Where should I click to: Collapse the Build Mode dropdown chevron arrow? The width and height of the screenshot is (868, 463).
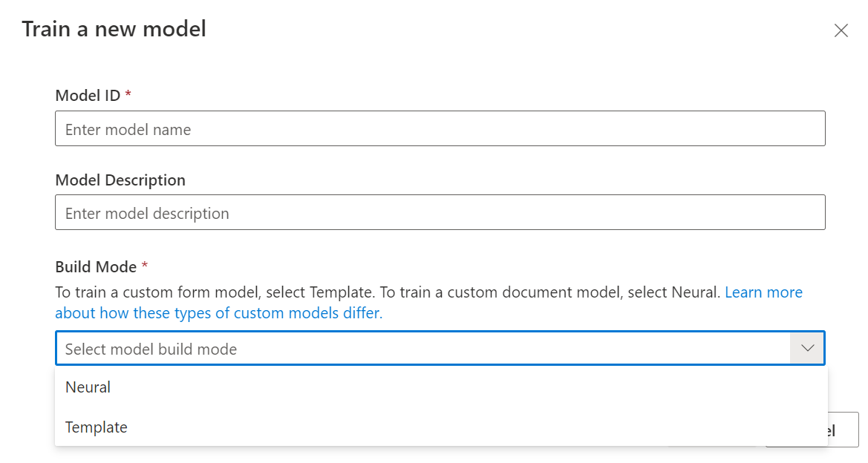(807, 349)
